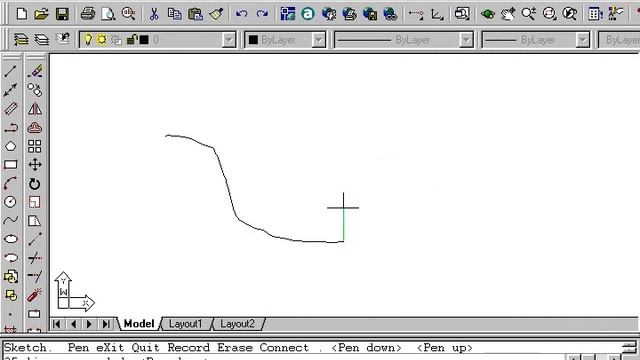This screenshot has width=640, height=360.
Task: Save the drawing using the floppy disk icon
Action: pos(62,14)
